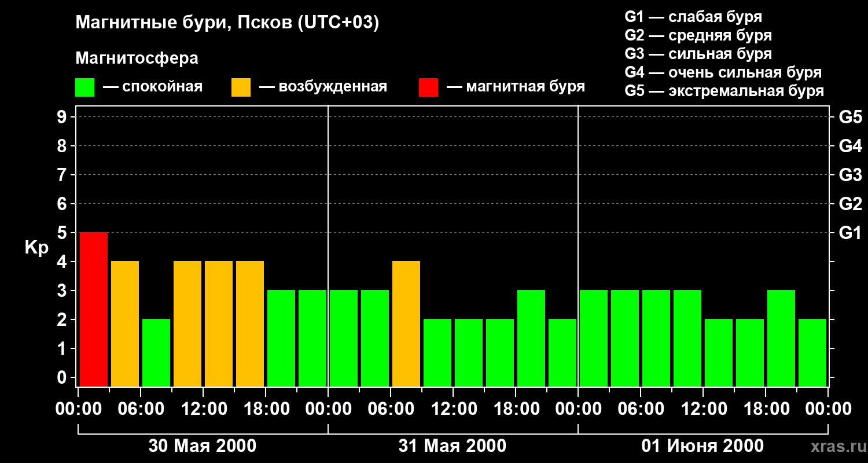Click the '06:00' time label above 01 Июня

pos(641,409)
